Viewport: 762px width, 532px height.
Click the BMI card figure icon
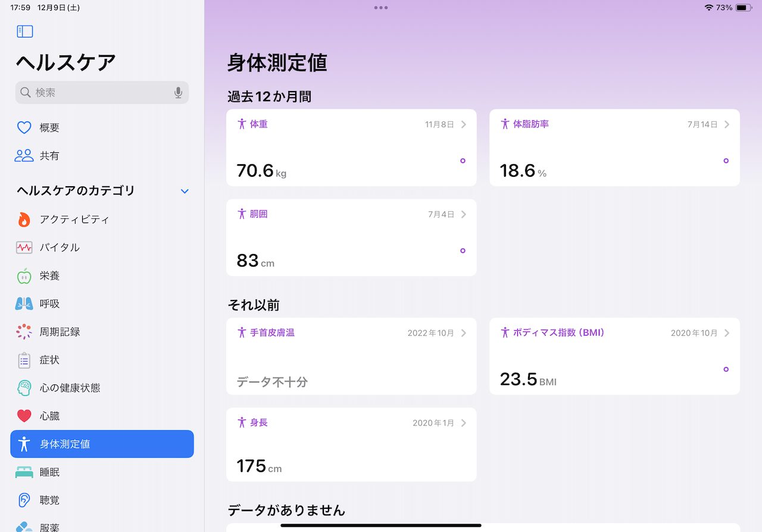[x=505, y=333]
